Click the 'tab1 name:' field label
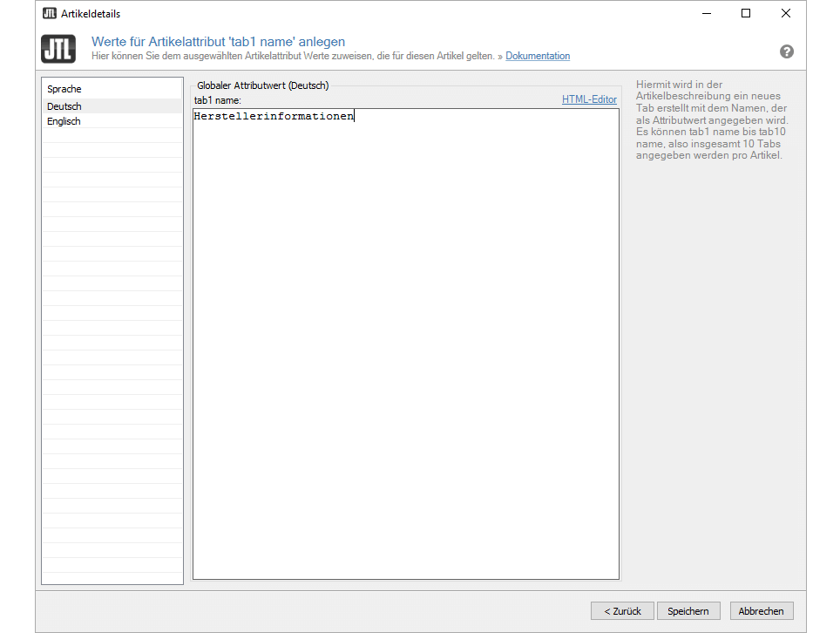The height and width of the screenshot is (633, 840). coord(217,100)
